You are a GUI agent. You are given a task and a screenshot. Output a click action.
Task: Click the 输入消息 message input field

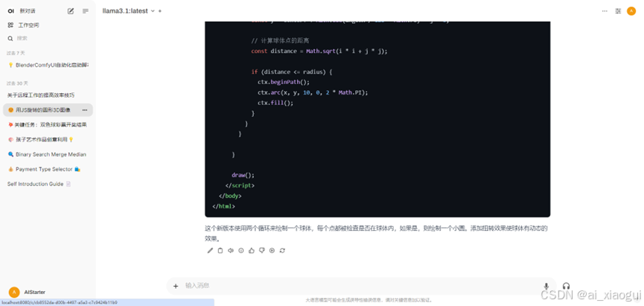click(x=361, y=285)
